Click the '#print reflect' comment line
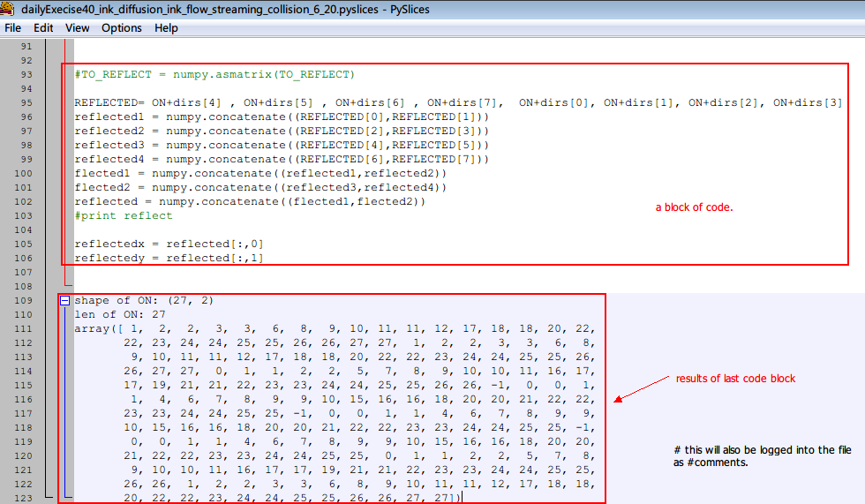Screen dimensions: 865x504 click(x=124, y=216)
